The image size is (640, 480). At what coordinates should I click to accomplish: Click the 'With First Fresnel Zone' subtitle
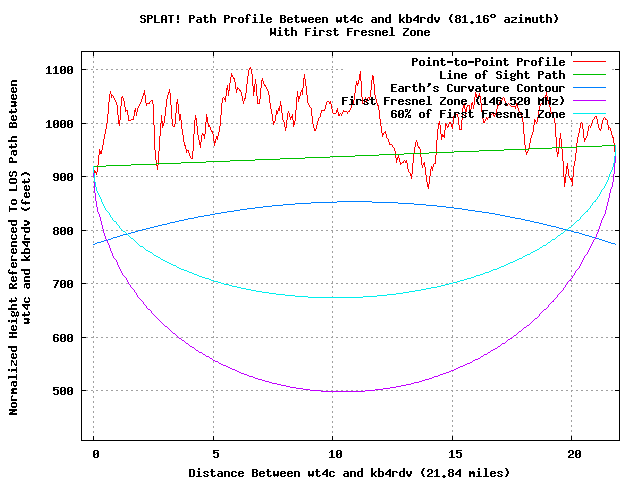pyautogui.click(x=350, y=32)
